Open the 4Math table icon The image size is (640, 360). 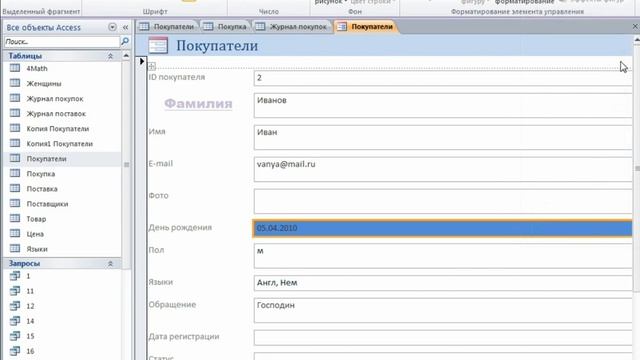(x=15, y=68)
